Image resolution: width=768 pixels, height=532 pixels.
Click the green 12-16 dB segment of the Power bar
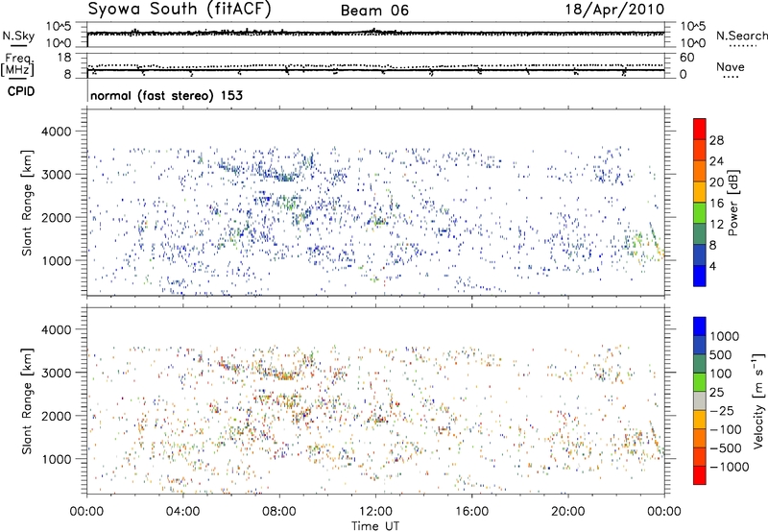click(700, 212)
